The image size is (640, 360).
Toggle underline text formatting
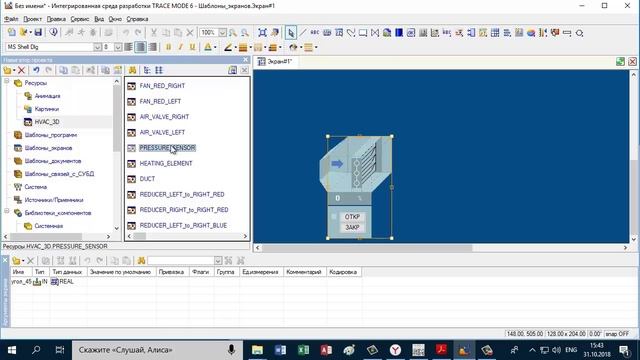193,47
